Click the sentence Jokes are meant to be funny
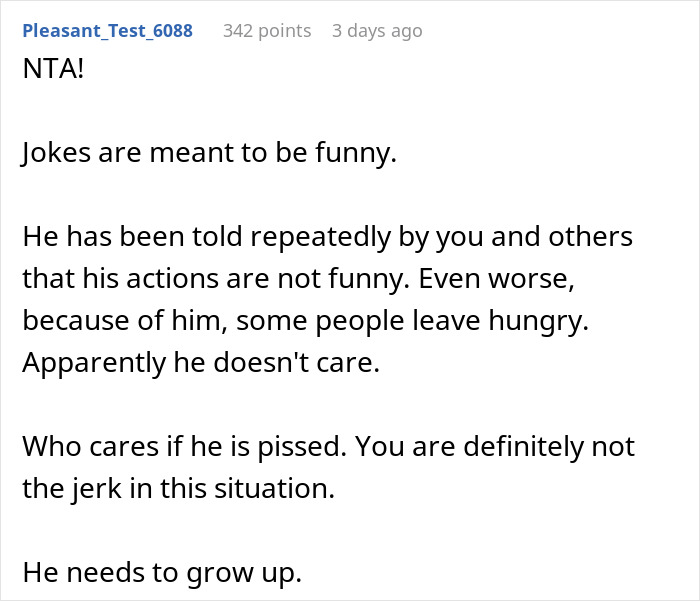700x601 pixels. pyautogui.click(x=209, y=157)
